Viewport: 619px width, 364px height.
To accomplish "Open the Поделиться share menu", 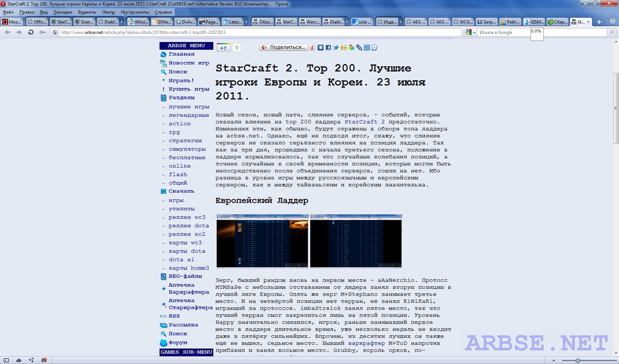I will point(283,47).
